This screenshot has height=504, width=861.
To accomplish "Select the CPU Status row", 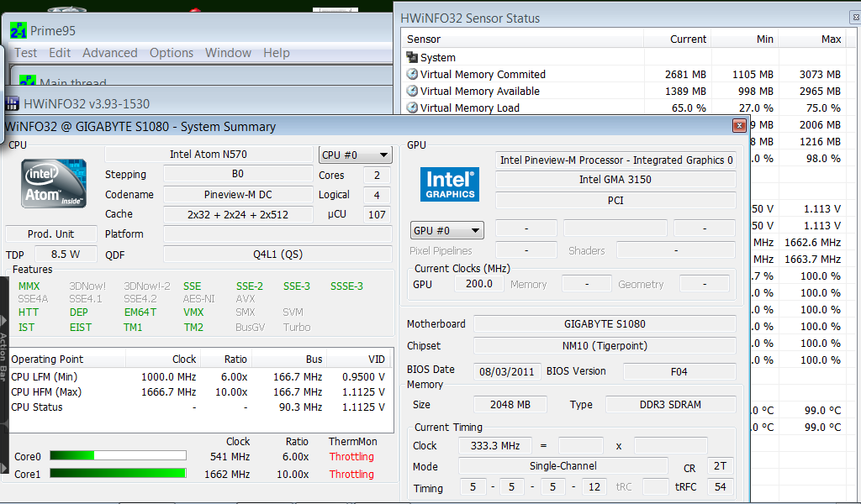I will [201, 407].
